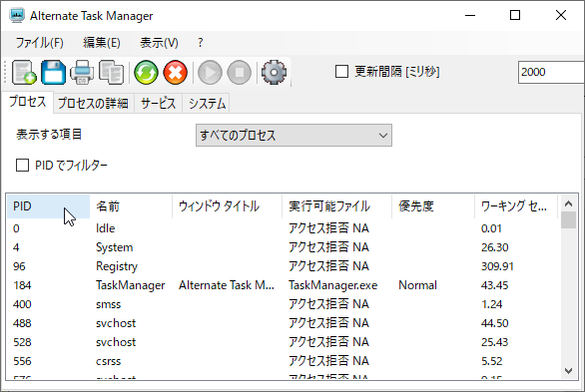Select the smss process name
The width and height of the screenshot is (585, 392).
pyautogui.click(x=108, y=304)
